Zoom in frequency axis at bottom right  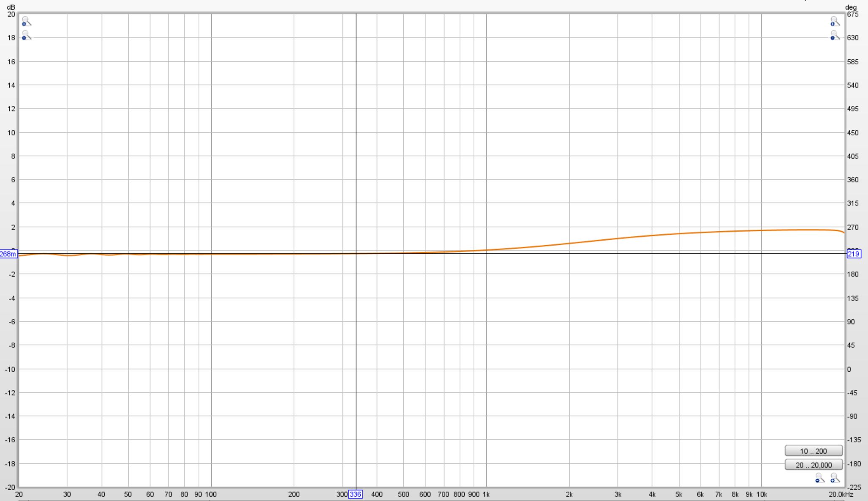coord(835,478)
